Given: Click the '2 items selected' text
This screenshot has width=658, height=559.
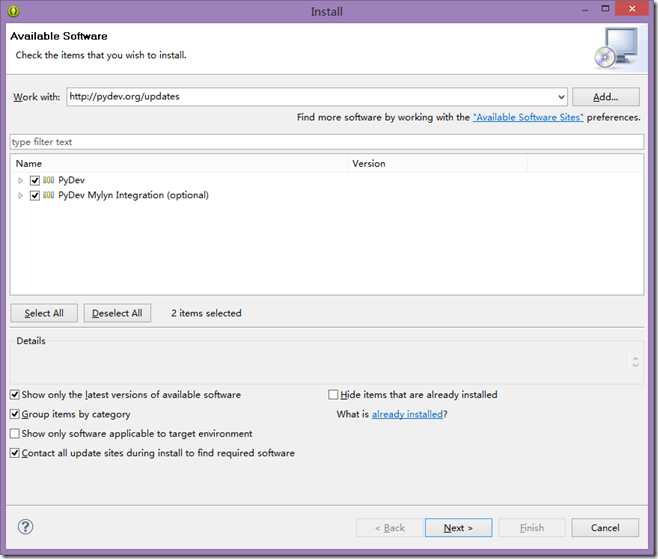Looking at the screenshot, I should (x=206, y=313).
